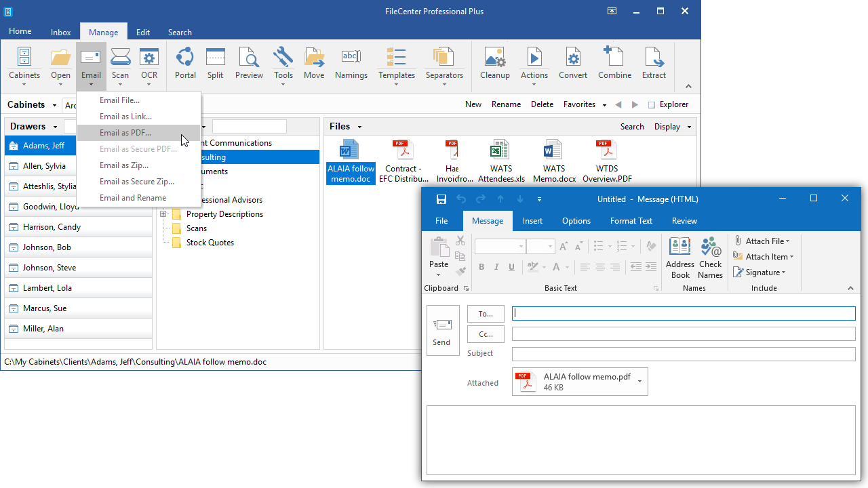This screenshot has width=868, height=488.
Task: Click the Send button
Action: coord(442,332)
